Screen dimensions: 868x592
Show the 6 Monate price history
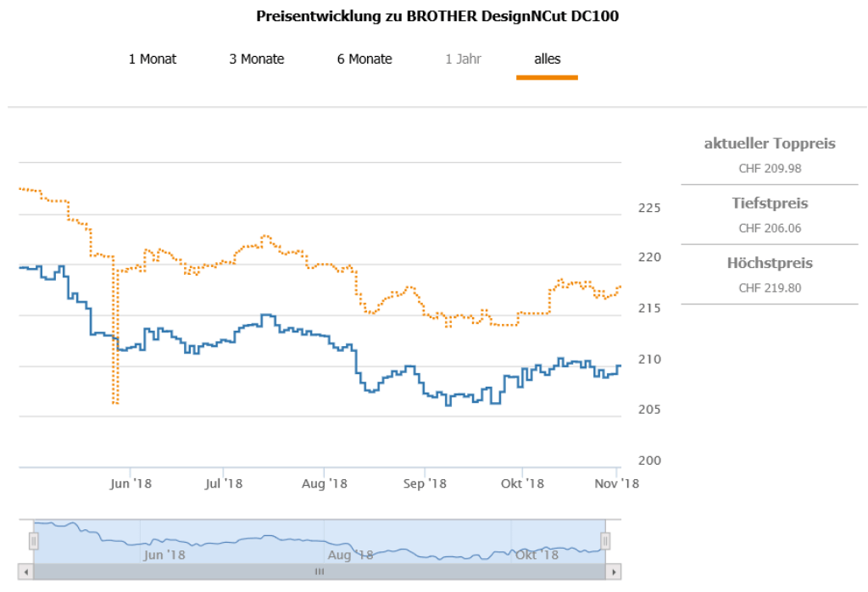(x=364, y=59)
